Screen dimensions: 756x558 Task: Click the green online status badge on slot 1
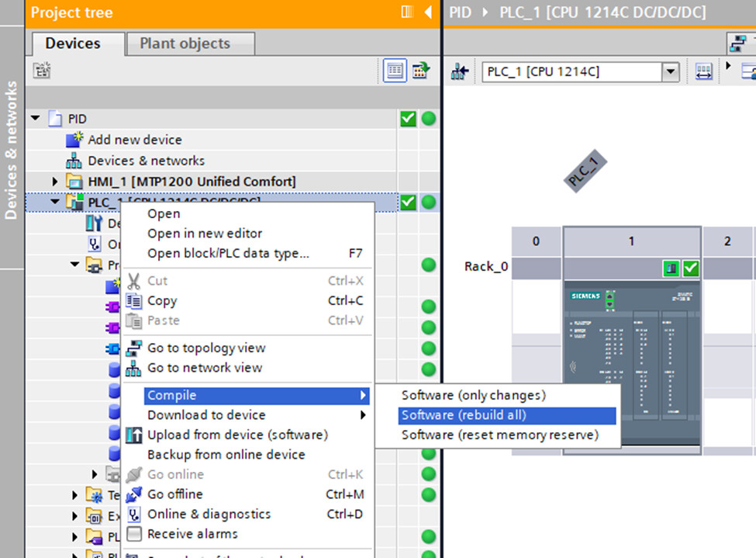671,268
